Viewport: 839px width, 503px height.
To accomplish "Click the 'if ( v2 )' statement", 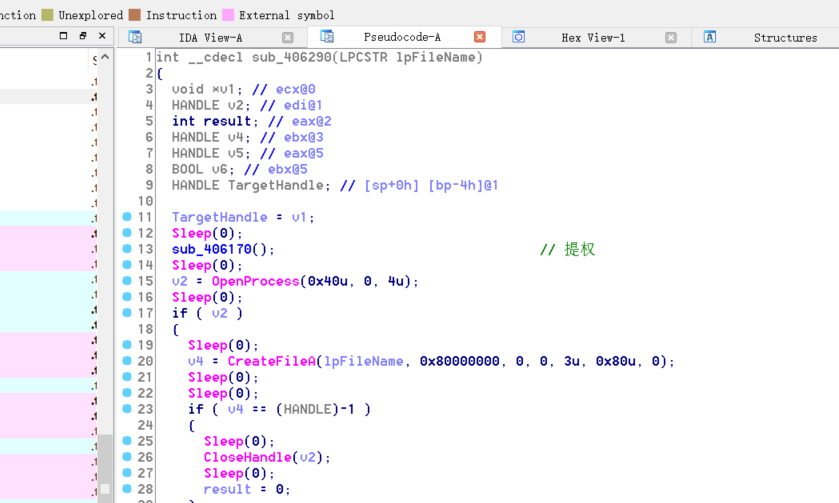I will click(207, 314).
